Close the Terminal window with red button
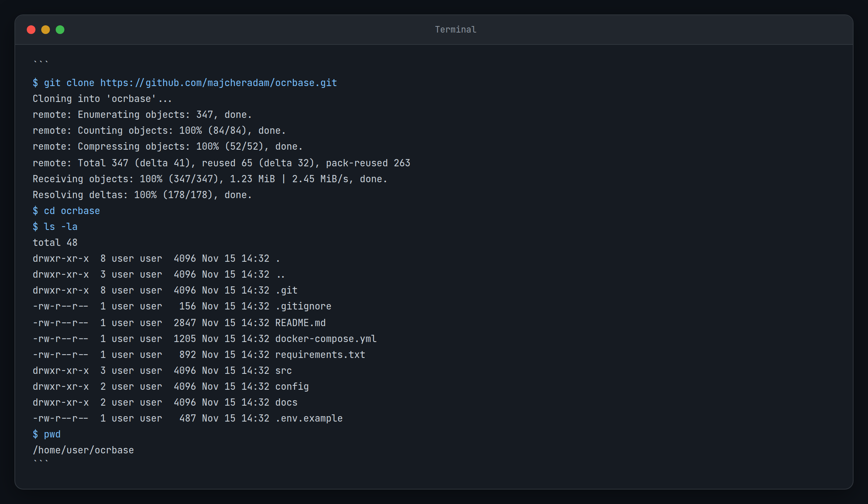Screen dimensions: 868x504 pyautogui.click(x=31, y=30)
